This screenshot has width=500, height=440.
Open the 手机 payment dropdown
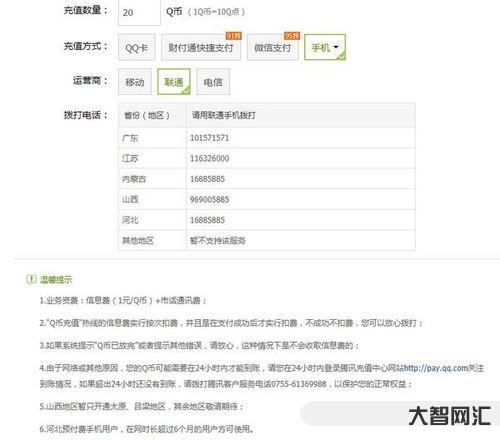click(x=325, y=47)
